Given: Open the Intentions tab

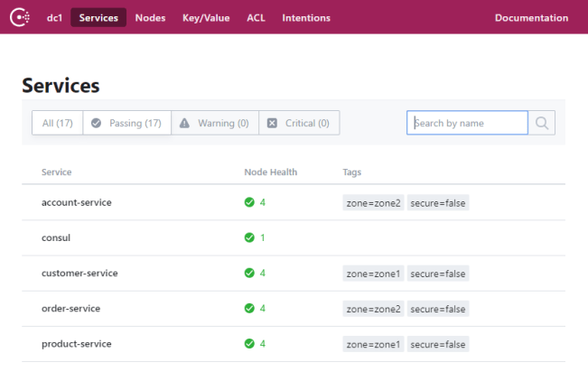Looking at the screenshot, I should tap(306, 18).
